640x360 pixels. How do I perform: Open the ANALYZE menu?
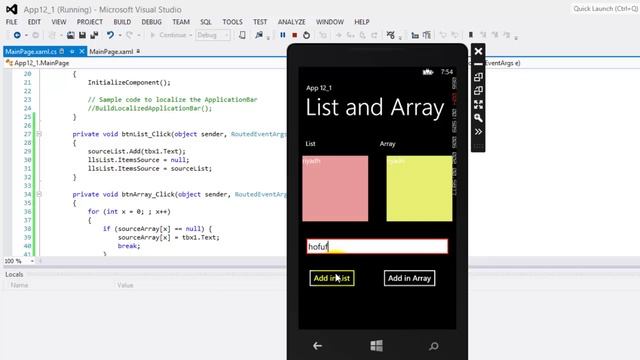pyautogui.click(x=291, y=22)
